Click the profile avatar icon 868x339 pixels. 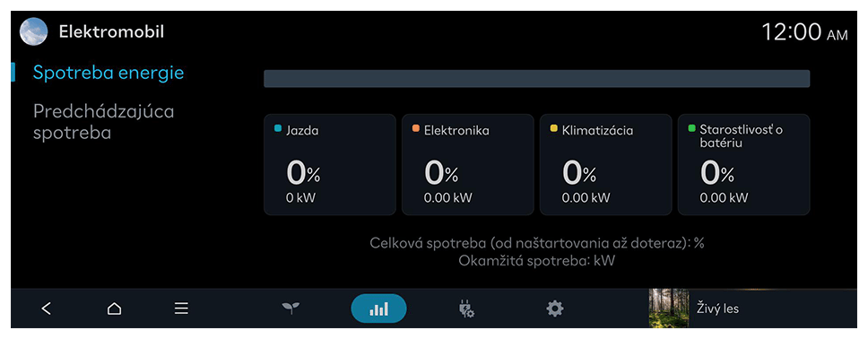(x=33, y=31)
